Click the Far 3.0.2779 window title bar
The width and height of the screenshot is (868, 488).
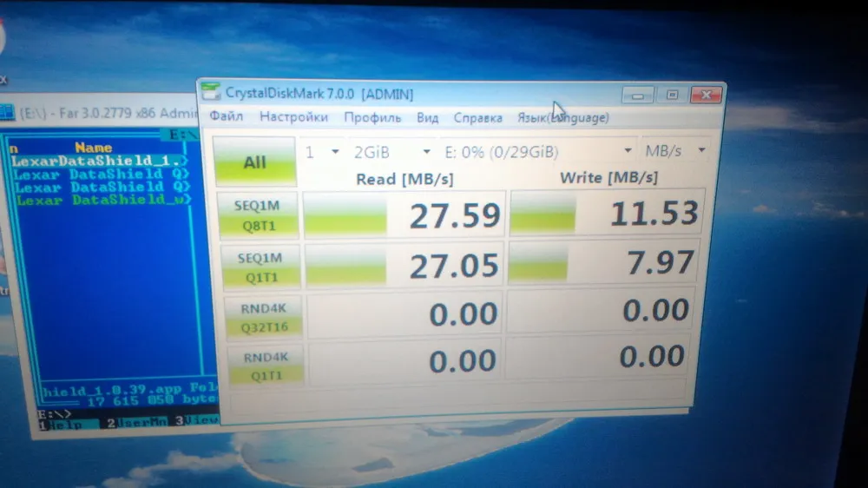coord(99,112)
